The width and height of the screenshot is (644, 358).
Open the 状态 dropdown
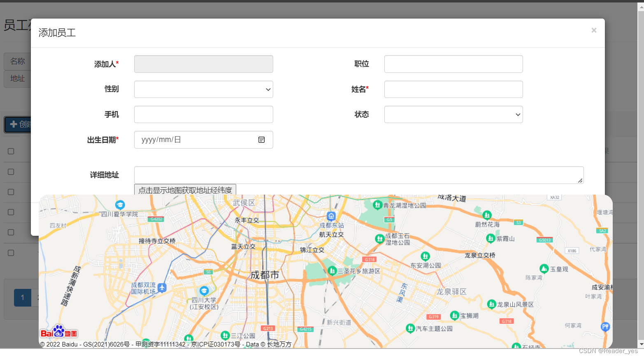click(453, 114)
